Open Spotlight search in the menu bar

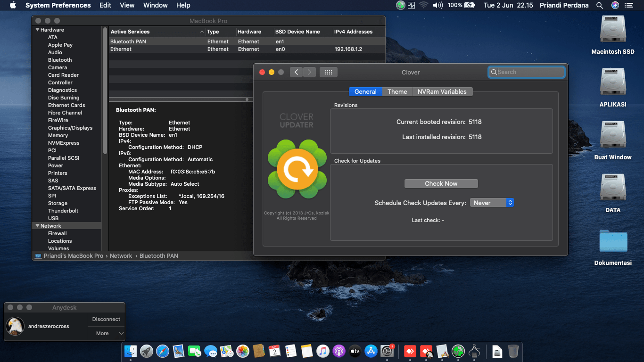(x=600, y=5)
